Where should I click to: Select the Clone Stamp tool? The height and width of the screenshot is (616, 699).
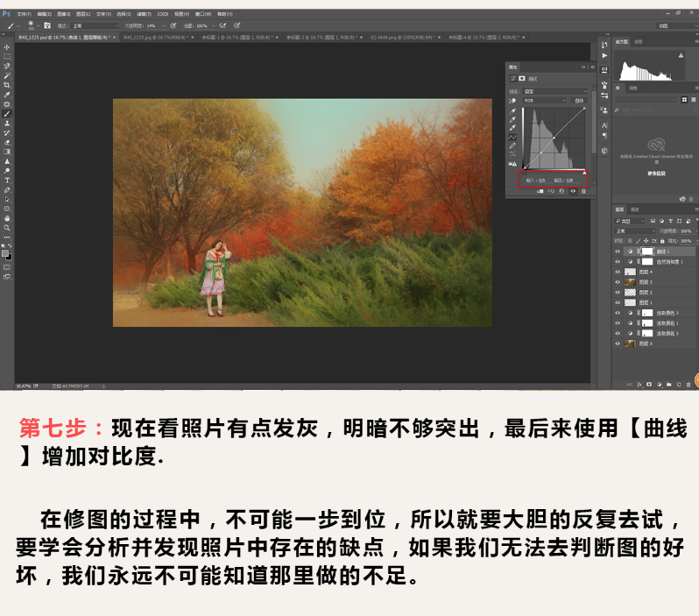click(x=7, y=124)
